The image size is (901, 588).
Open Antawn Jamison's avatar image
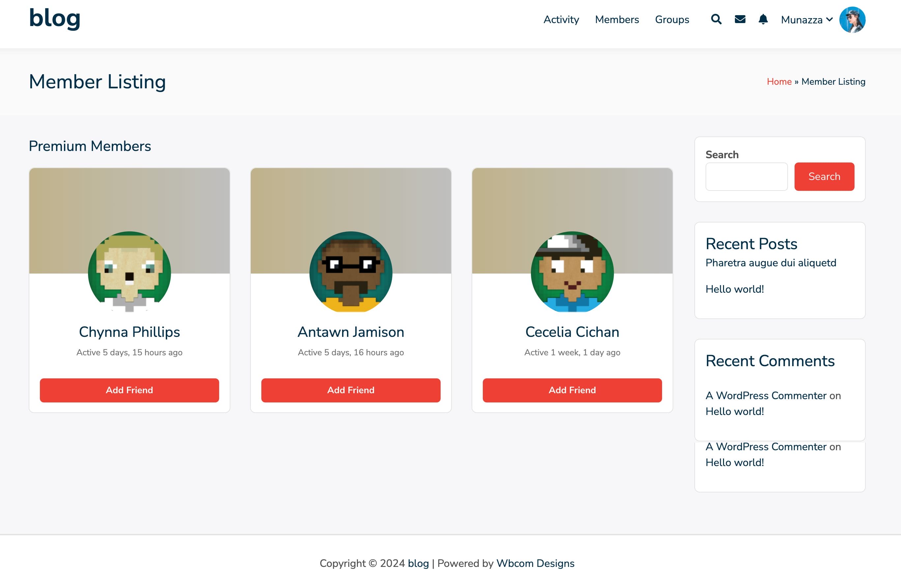[x=351, y=272]
